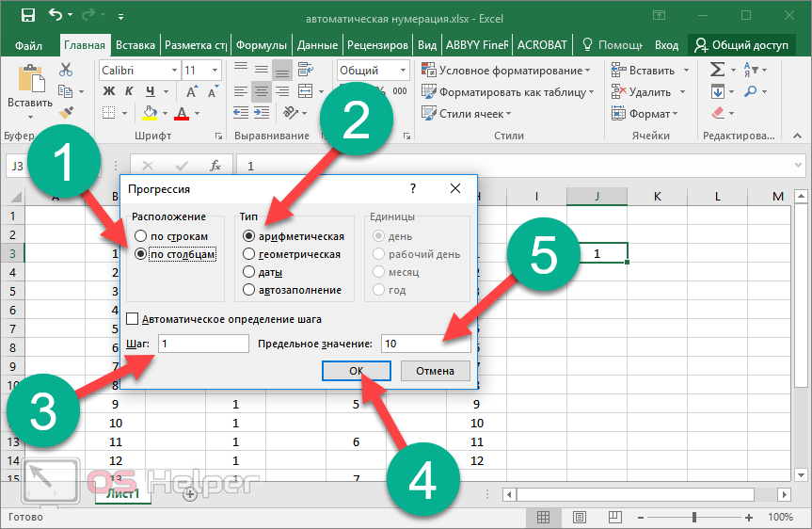Screen dimensions: 812x529
Task: Click the Save icon in quick access toolbar
Action: [27, 16]
